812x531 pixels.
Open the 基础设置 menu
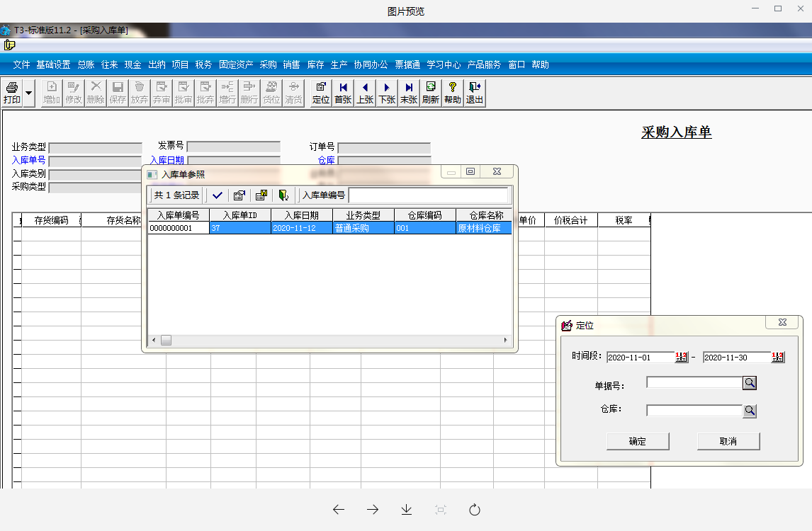point(53,64)
